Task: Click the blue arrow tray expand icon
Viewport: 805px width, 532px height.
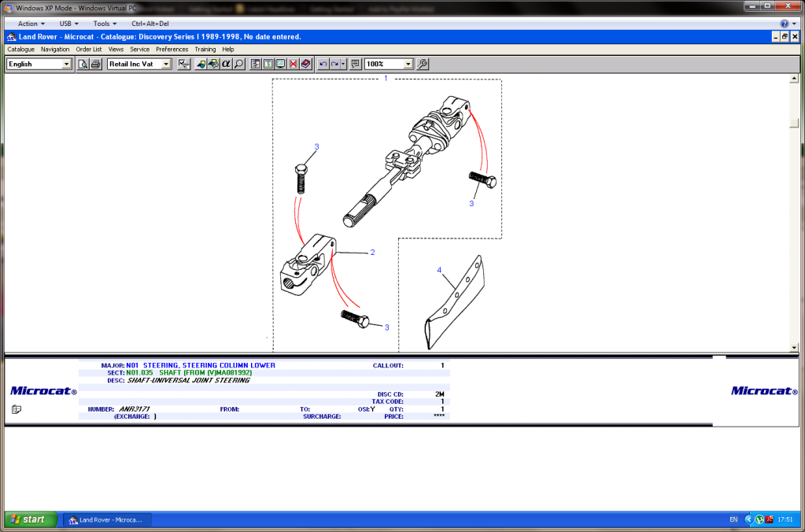Action: click(749, 519)
